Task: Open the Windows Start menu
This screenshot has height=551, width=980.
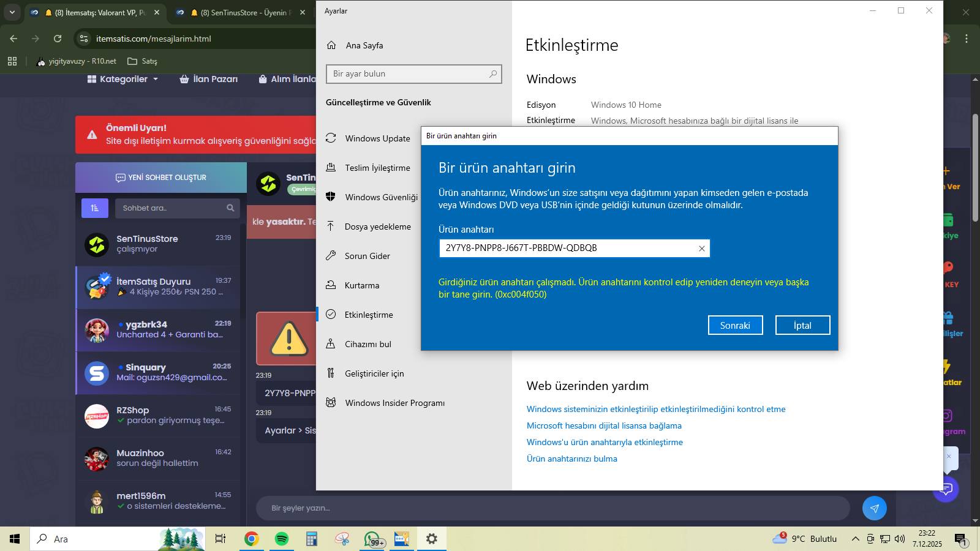Action: (x=15, y=539)
